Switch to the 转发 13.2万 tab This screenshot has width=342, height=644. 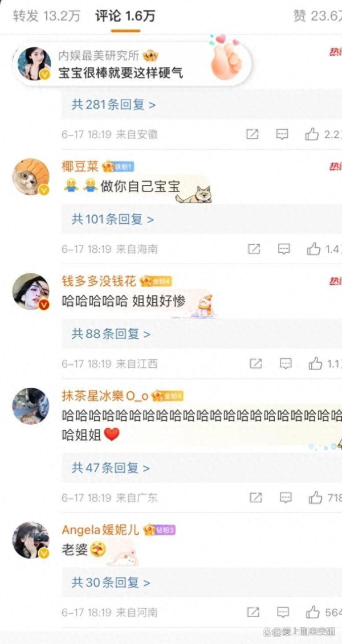46,16
